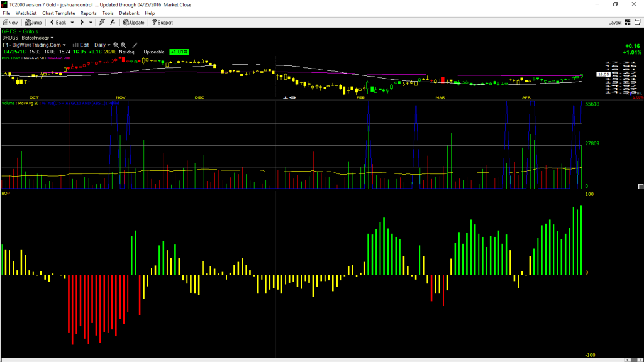Go back to previous symbol
The height and width of the screenshot is (362, 644).
(x=58, y=23)
